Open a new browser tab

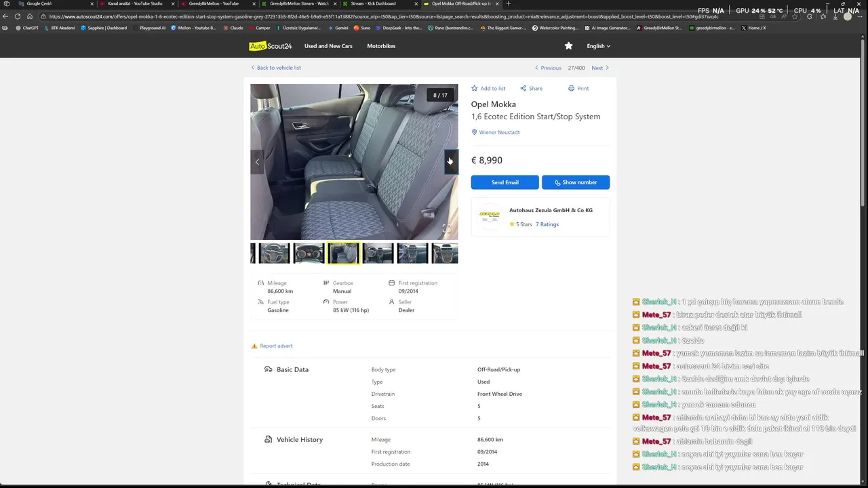point(508,3)
